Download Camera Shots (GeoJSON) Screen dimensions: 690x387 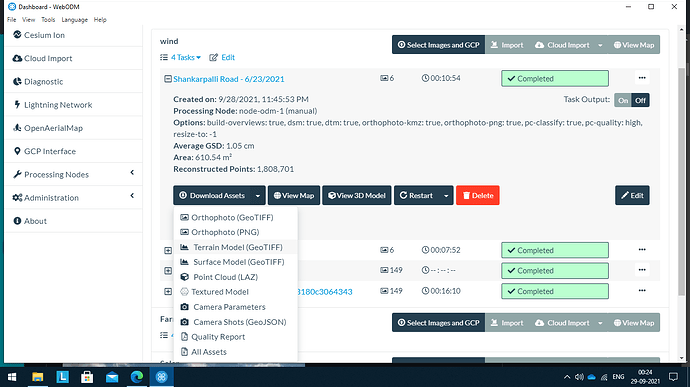pyautogui.click(x=236, y=322)
